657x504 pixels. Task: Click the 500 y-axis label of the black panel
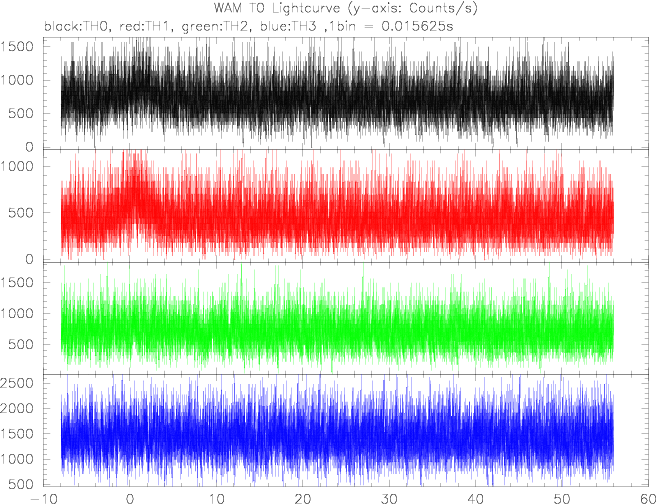[22, 114]
